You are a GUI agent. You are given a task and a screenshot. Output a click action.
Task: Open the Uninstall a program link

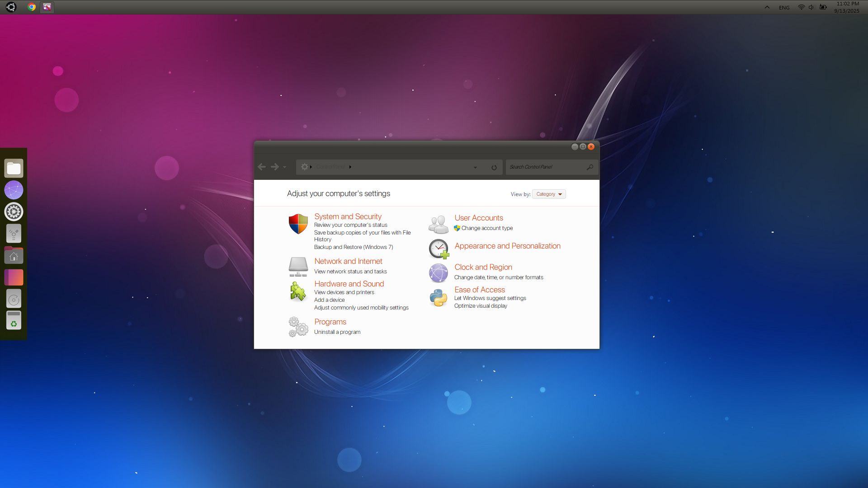click(x=337, y=332)
